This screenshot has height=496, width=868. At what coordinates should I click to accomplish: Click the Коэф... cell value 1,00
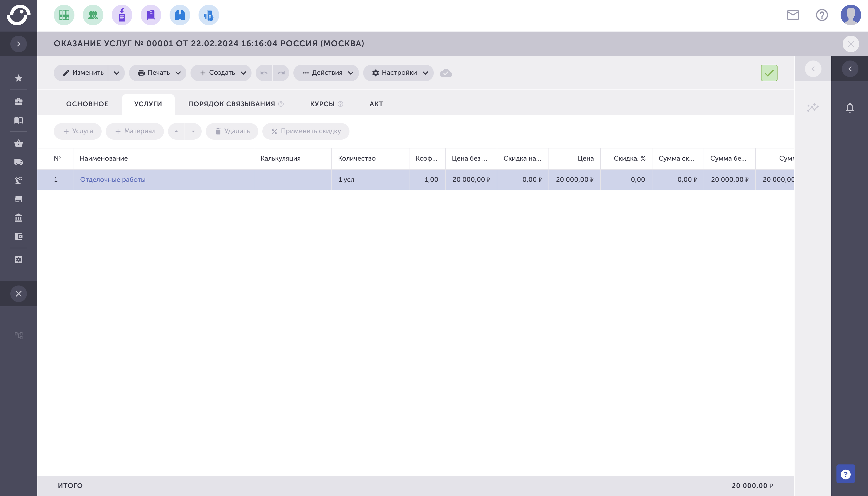[x=427, y=180]
